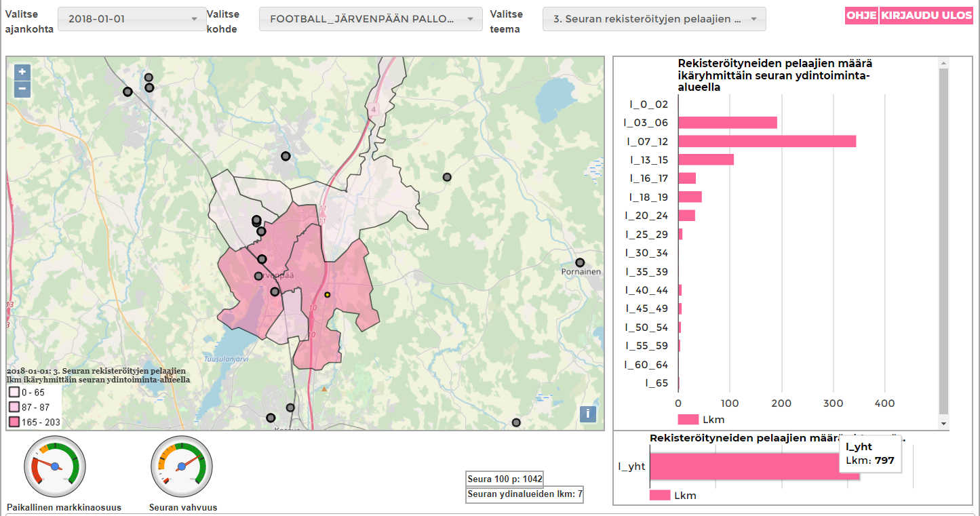Click the I_yht total bar

tap(755, 467)
